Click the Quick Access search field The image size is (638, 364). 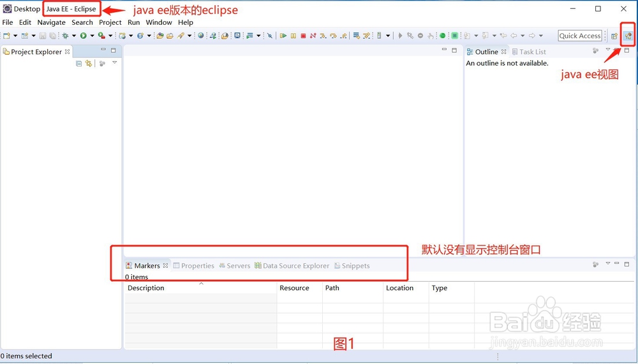click(580, 36)
